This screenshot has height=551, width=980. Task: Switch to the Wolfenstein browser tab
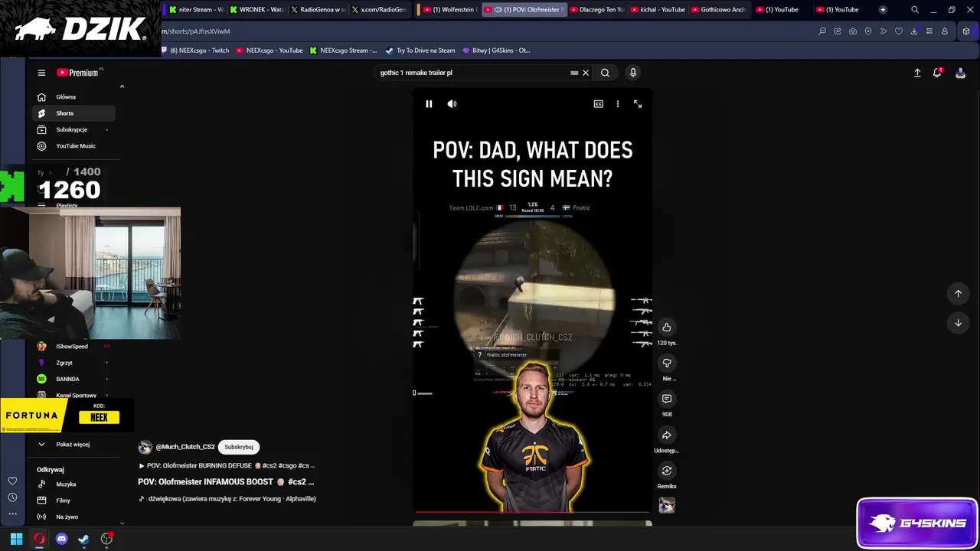(450, 10)
